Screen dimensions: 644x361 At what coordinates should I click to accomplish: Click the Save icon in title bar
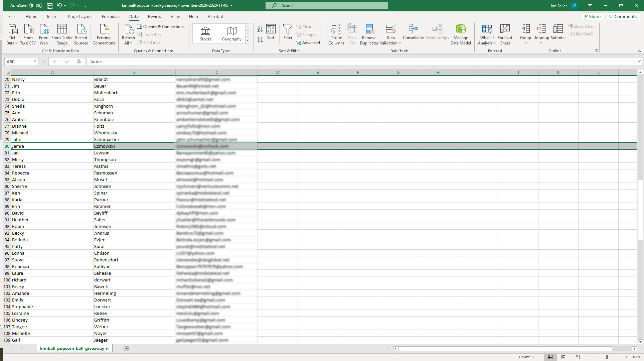point(49,6)
